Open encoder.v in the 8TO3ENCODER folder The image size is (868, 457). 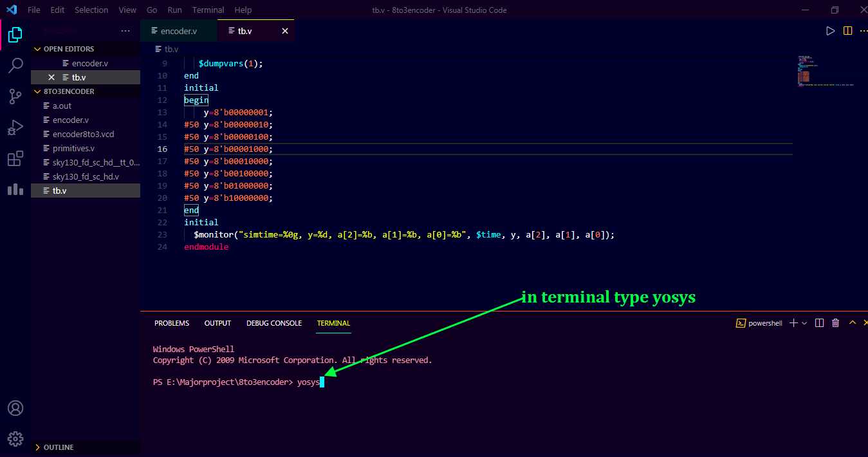click(86, 120)
